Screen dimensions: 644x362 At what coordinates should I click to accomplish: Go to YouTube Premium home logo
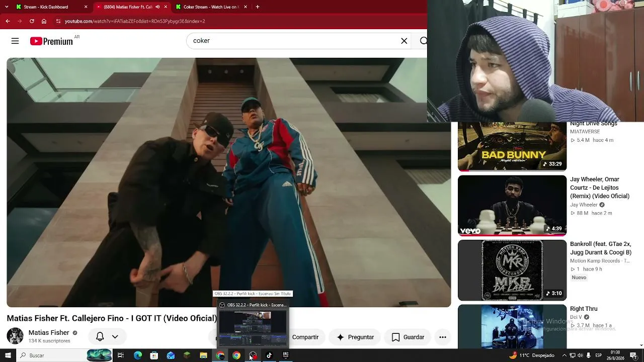point(51,41)
